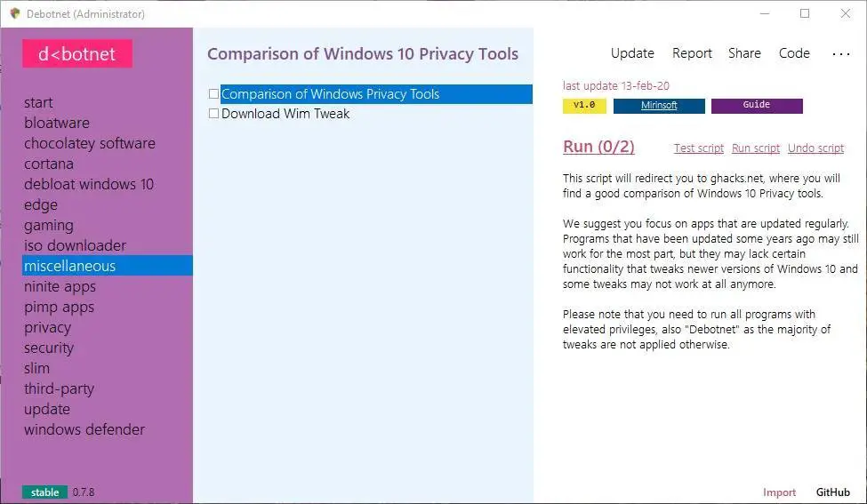Click the last update 13-feb-20 text
Screen dimensions: 867x504
[x=616, y=85]
